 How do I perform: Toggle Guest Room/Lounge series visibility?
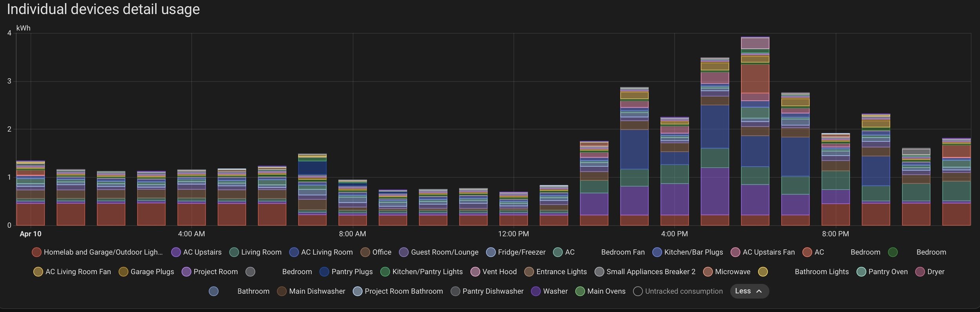439,252
